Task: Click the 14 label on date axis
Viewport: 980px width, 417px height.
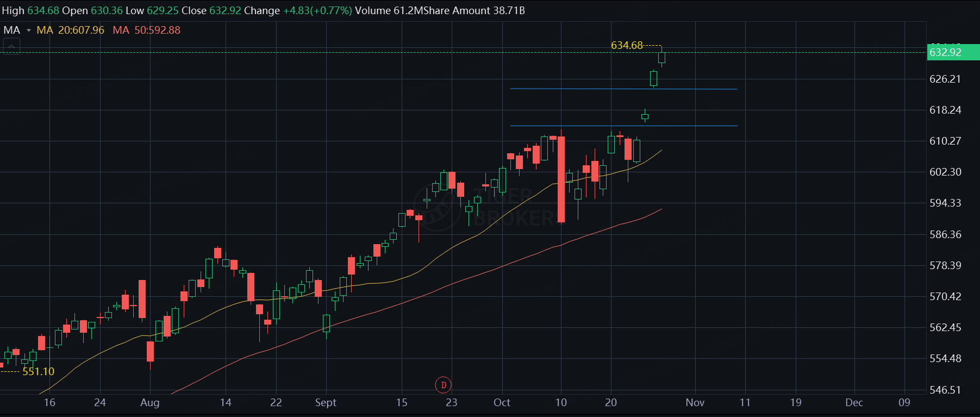Action: click(226, 403)
